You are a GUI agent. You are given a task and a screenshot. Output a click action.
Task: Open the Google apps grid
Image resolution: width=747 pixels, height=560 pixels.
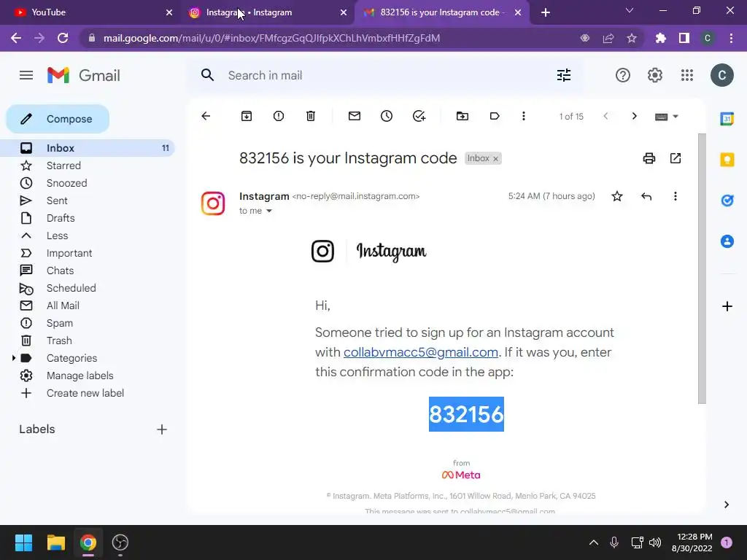[x=687, y=75]
